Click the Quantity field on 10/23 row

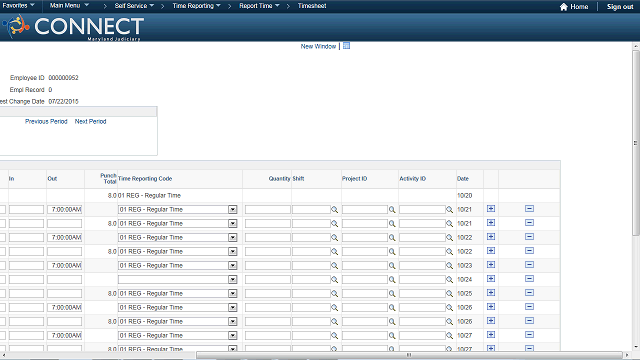click(268, 266)
